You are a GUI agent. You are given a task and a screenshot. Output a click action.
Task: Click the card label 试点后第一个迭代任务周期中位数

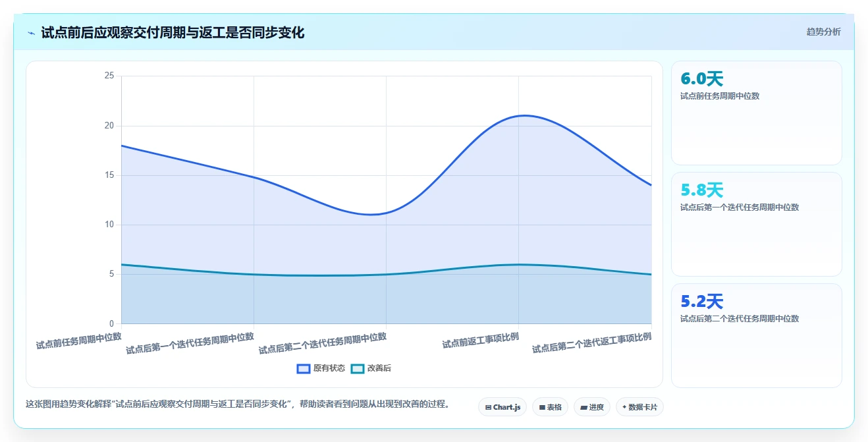coord(740,207)
